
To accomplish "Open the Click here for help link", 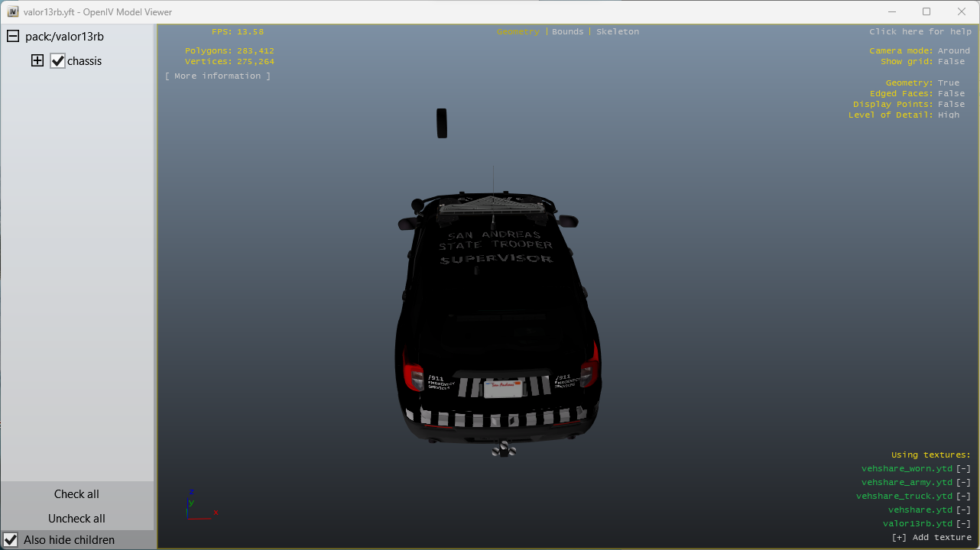I will (x=920, y=32).
